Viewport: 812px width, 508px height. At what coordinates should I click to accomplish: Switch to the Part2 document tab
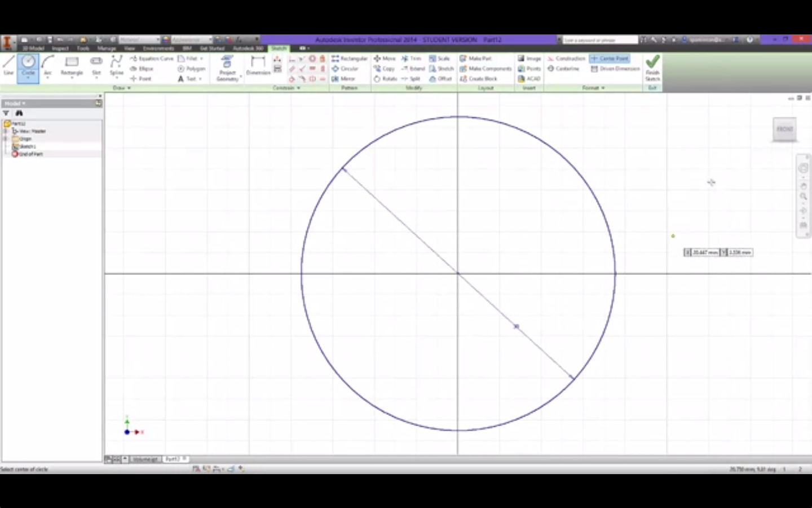click(x=175, y=459)
